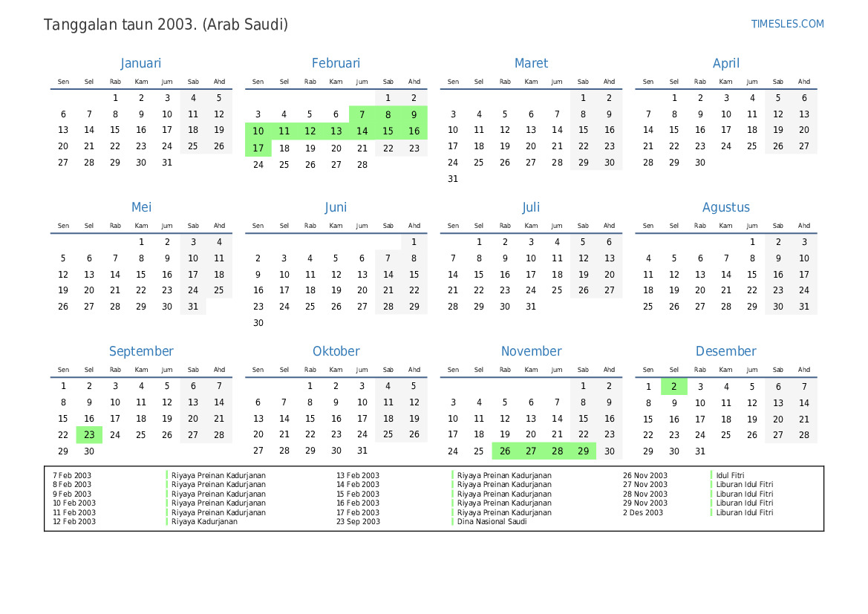Select the Februari month title
Viewport: 868px width, 614px height.
point(336,63)
